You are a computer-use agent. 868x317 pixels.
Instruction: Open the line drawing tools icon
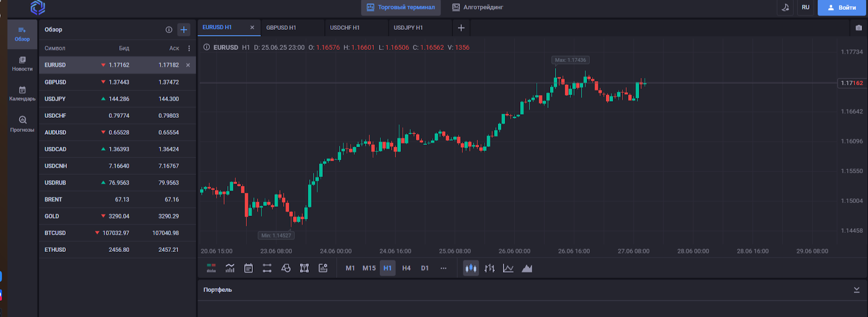(267, 268)
